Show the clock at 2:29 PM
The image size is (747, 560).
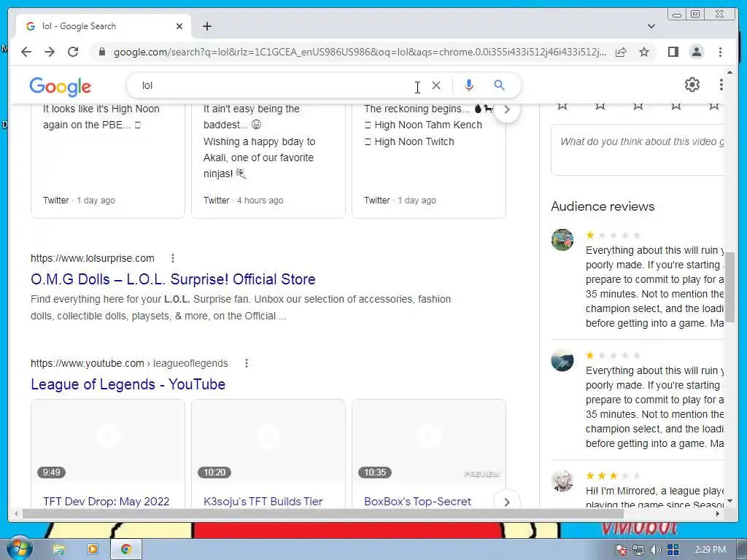(x=710, y=550)
